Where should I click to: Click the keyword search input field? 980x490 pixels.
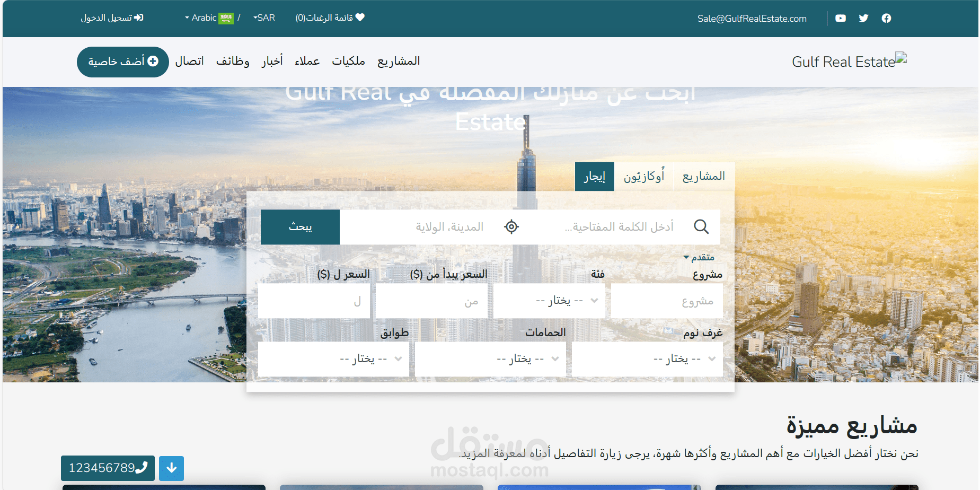pos(620,227)
